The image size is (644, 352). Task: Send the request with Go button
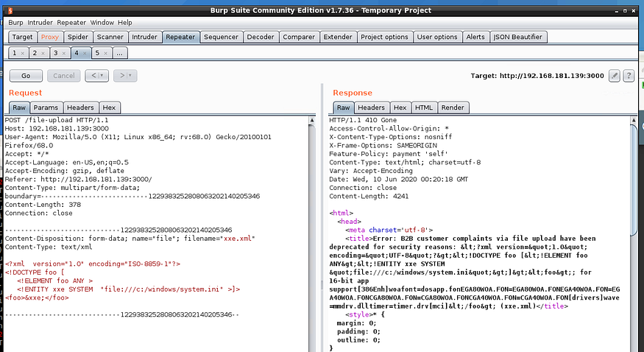point(26,76)
